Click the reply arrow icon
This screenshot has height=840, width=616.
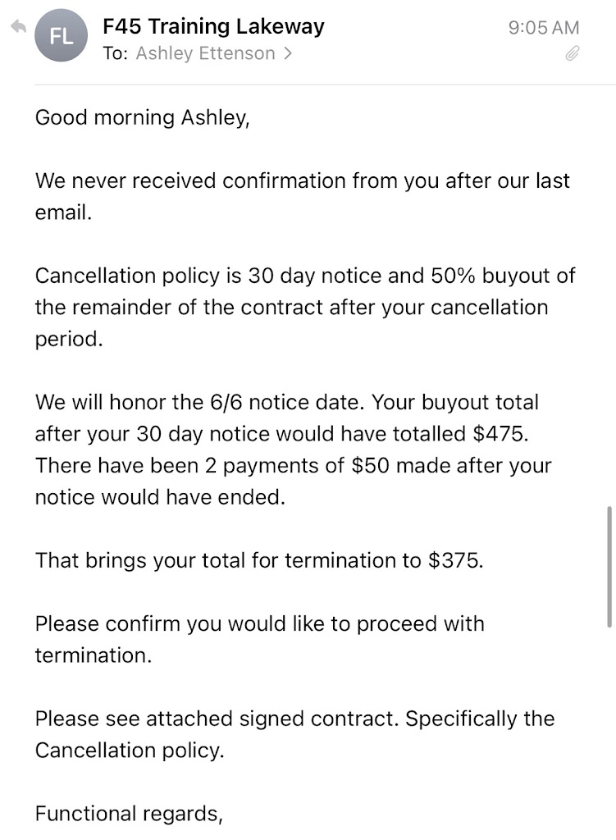(19, 28)
